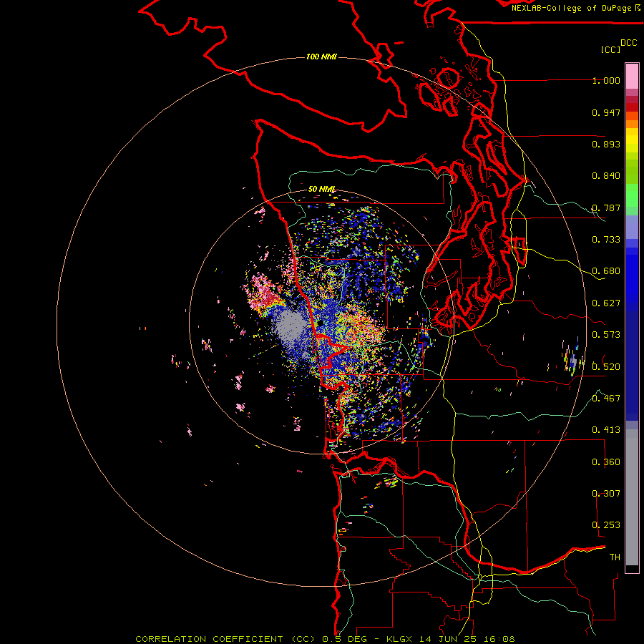
Task: Select the 0.520 scale value
Action: click(606, 366)
